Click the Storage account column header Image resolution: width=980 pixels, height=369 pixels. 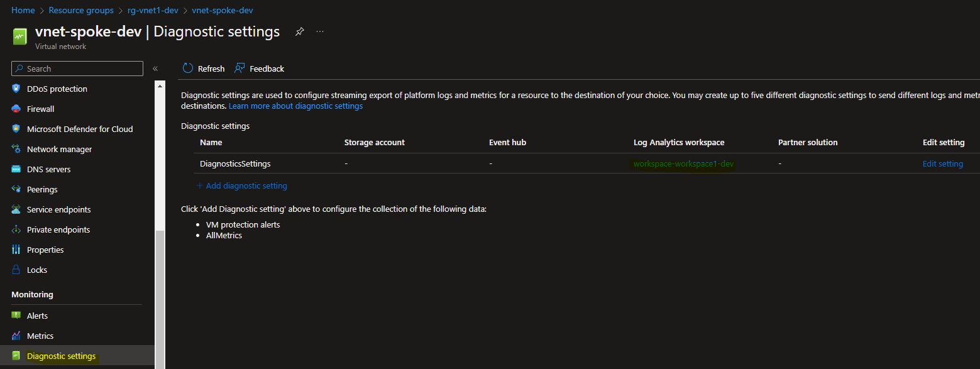pos(375,142)
